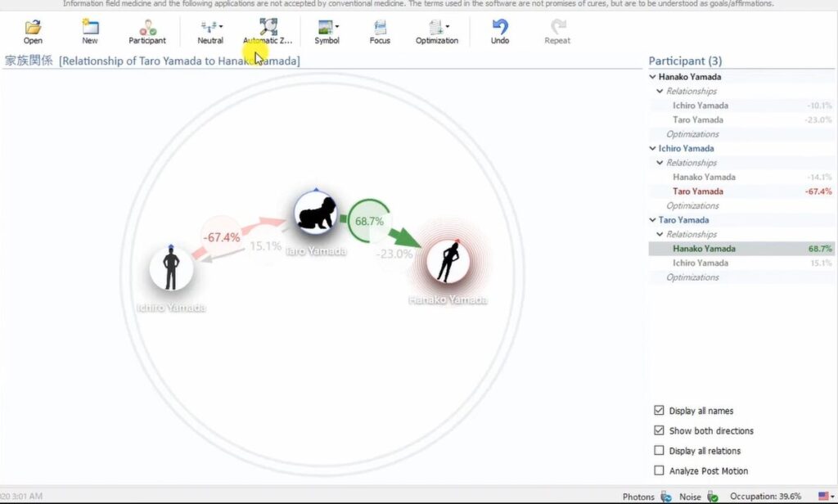Select the Taro Yamada baby symbol
The height and width of the screenshot is (504, 838).
point(315,214)
